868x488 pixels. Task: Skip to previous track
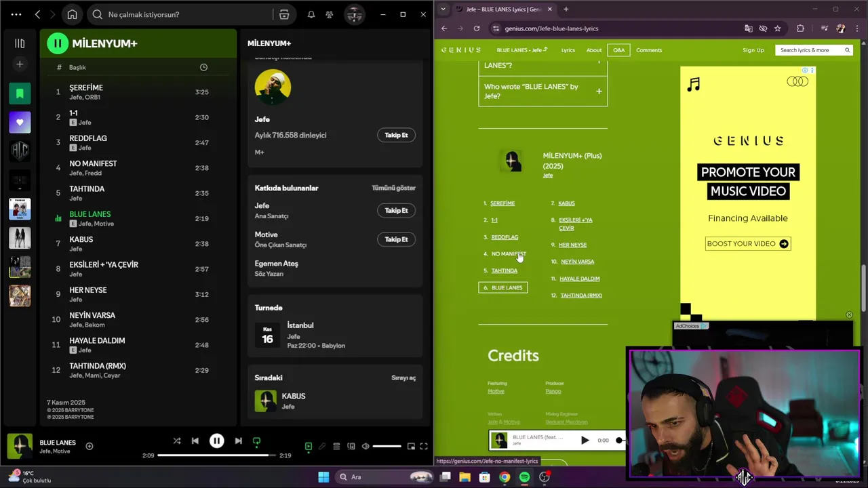coord(195,441)
